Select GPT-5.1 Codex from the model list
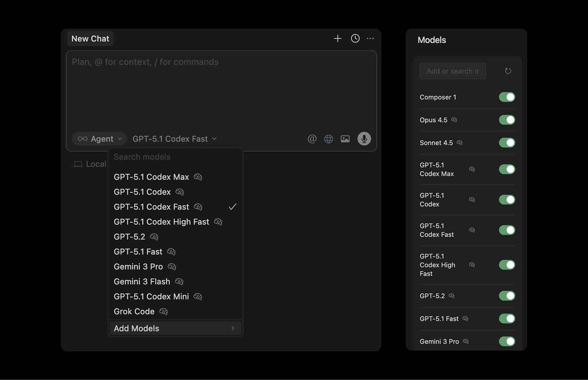Screen dimensions: 588x380 pyautogui.click(x=175, y=192)
